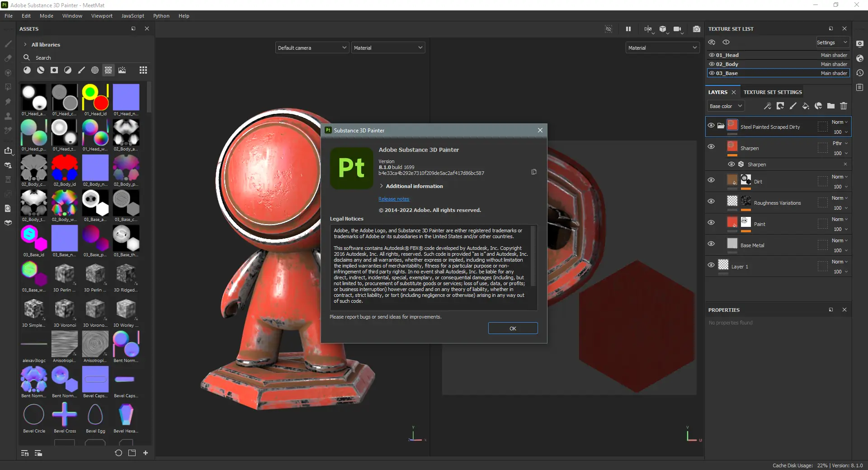Add a mask using Layers toolbar icon
The image size is (868, 470).
780,106
